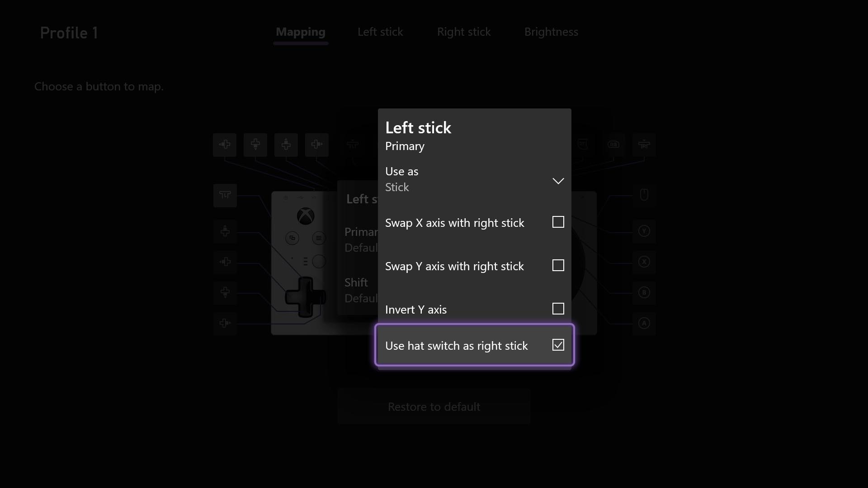Screen dimensions: 868x488
Task: Switch to the Mapping tab
Action: point(301,32)
